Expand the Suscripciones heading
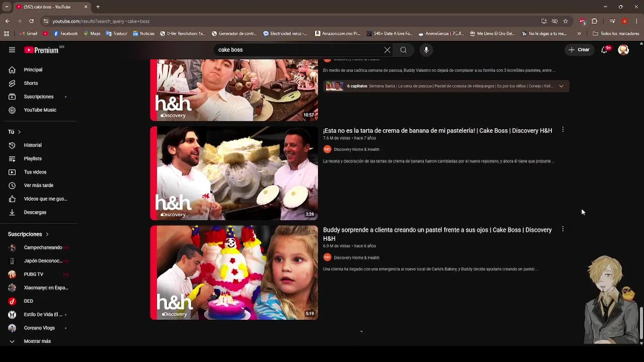This screenshot has width=644, height=362. click(x=28, y=234)
